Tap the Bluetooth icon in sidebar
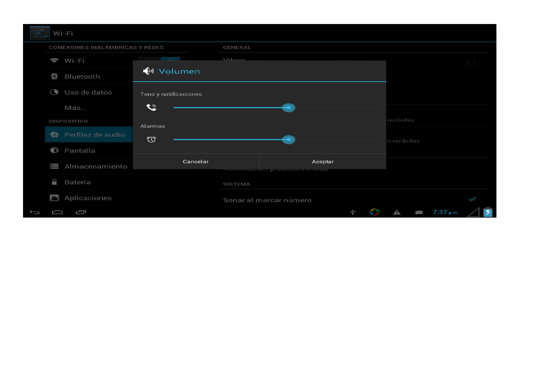The image size is (554, 392). click(54, 76)
